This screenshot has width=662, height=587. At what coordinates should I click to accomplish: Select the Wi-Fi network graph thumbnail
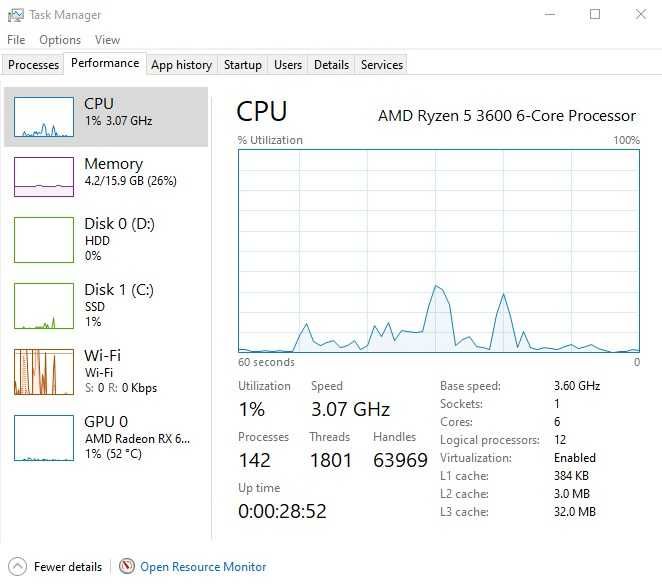tap(44, 371)
